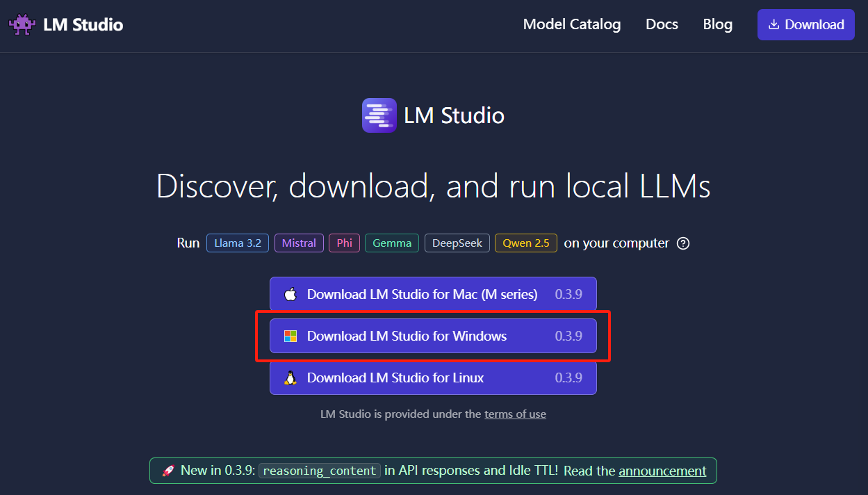Image resolution: width=868 pixels, height=495 pixels.
Task: Click the LM Studio header brand text
Action: click(83, 25)
